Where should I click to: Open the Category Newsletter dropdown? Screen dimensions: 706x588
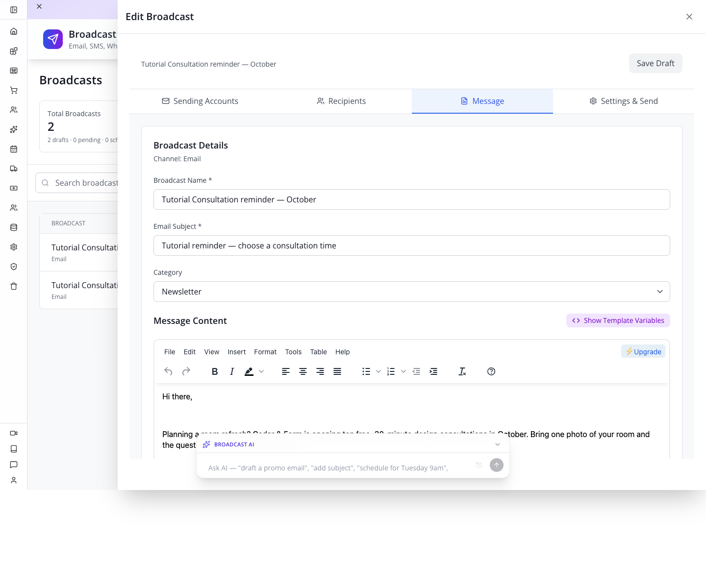(412, 292)
